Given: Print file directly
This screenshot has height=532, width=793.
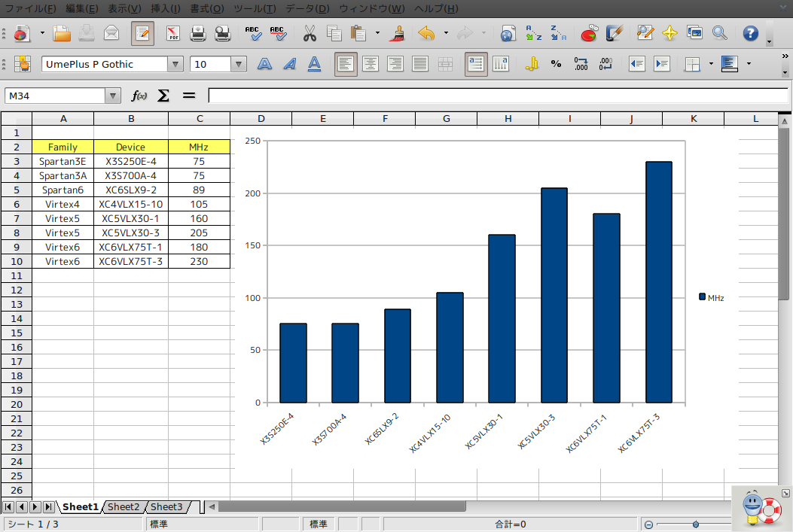Looking at the screenshot, I should pos(198,34).
